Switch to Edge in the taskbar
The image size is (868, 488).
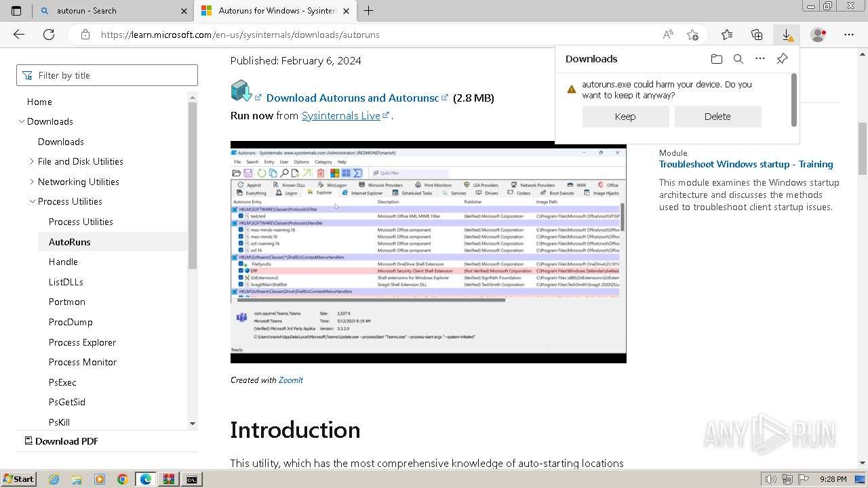point(145,479)
